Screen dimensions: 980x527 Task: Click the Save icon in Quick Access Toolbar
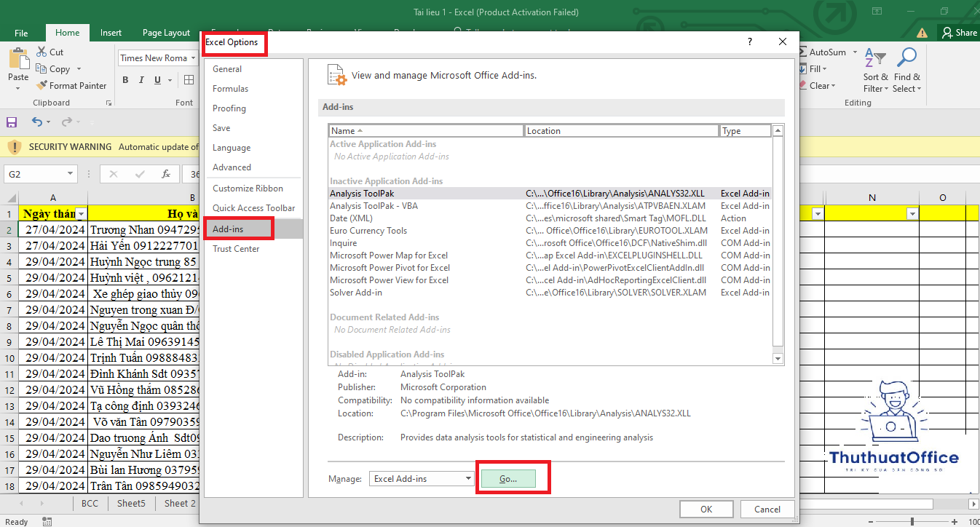[12, 122]
